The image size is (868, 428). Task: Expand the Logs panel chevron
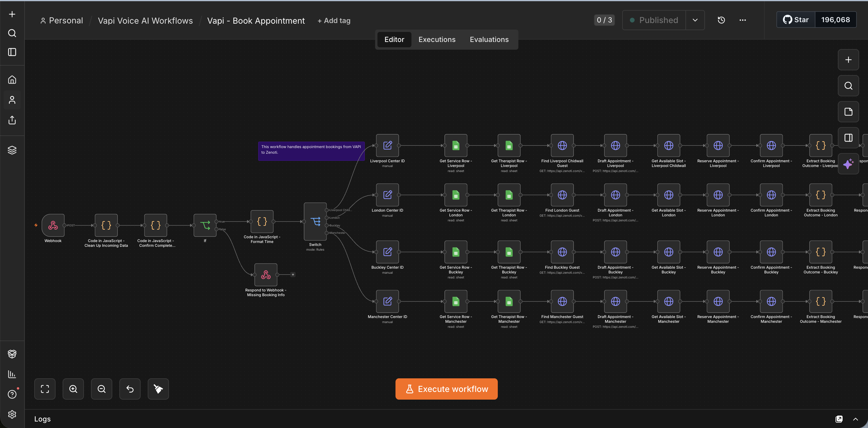pos(855,419)
